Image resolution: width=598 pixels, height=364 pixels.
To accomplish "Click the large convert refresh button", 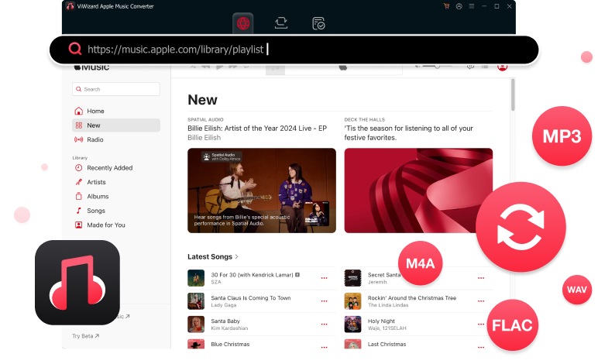I will tap(521, 228).
